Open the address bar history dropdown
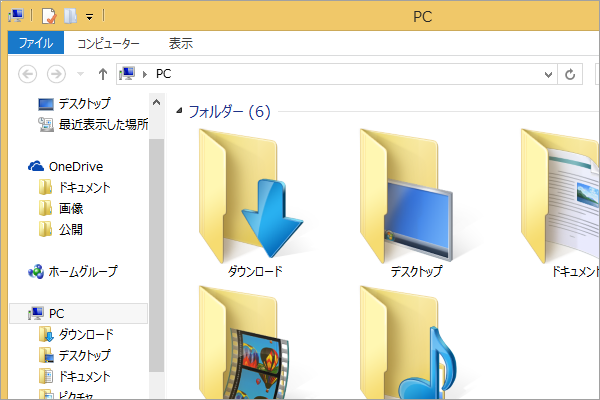The height and width of the screenshot is (400, 600). tap(548, 74)
